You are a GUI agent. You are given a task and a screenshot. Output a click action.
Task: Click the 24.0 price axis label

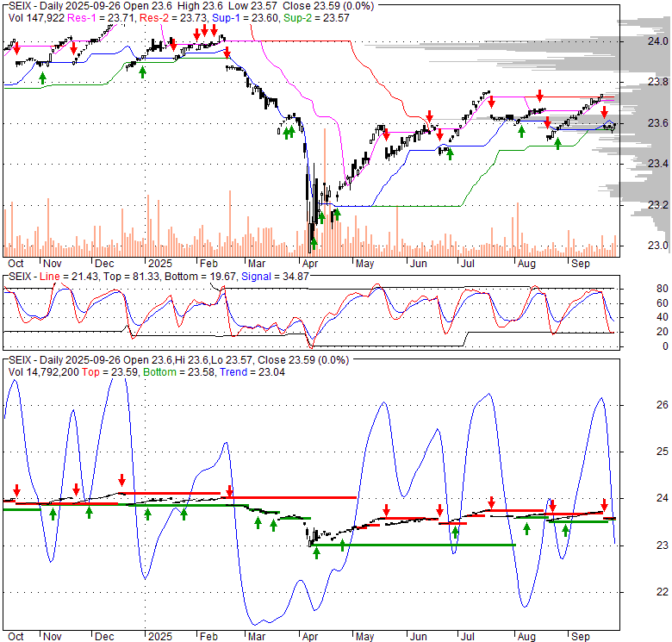tap(657, 41)
